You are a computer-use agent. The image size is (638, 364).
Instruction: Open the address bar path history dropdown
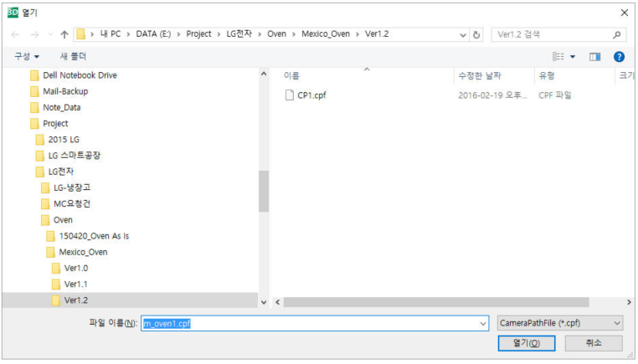[463, 34]
